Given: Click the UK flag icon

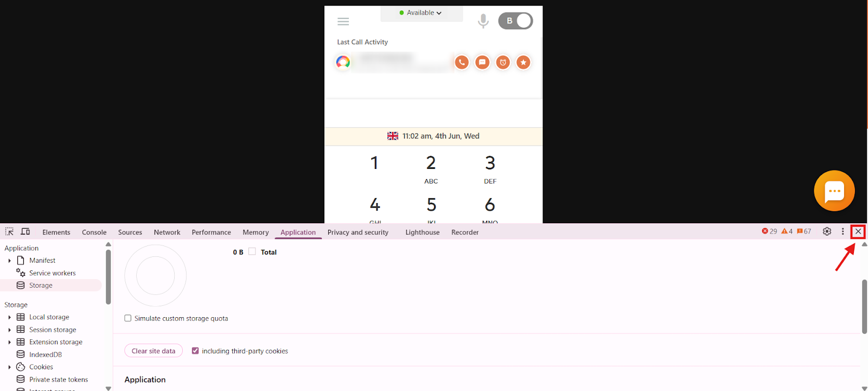Looking at the screenshot, I should pos(393,136).
